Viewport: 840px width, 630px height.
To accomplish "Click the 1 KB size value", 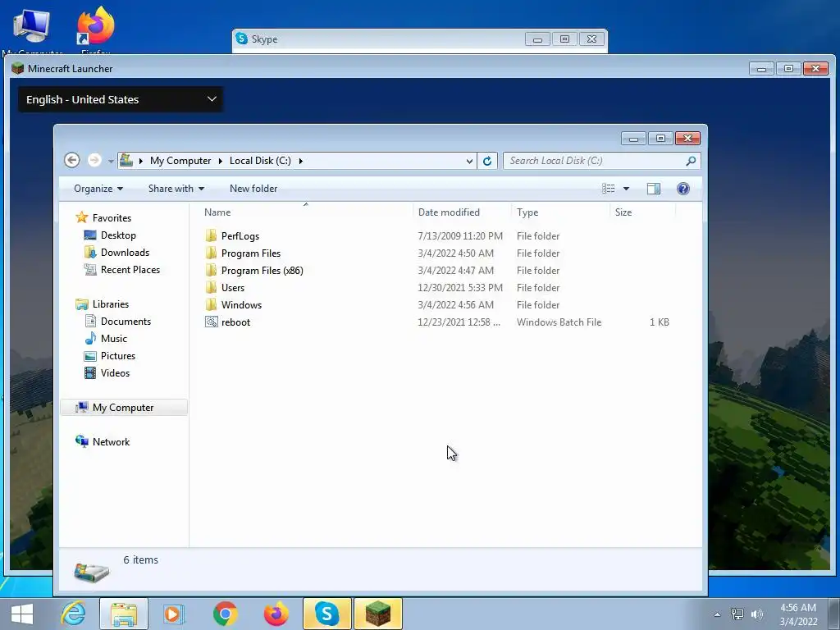I will click(660, 322).
